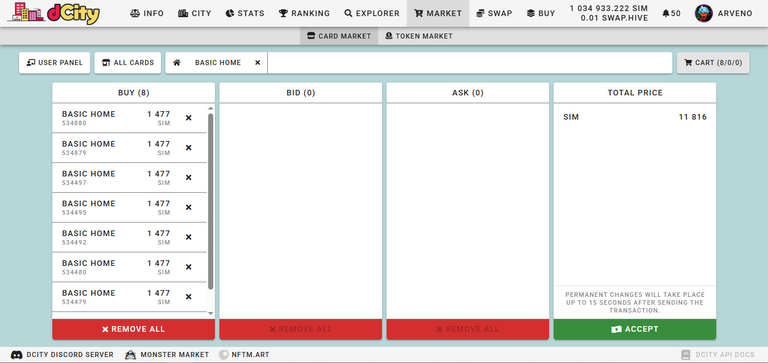The image size is (768, 363).
Task: Clear the Basic Home filter tag
Action: click(x=258, y=63)
